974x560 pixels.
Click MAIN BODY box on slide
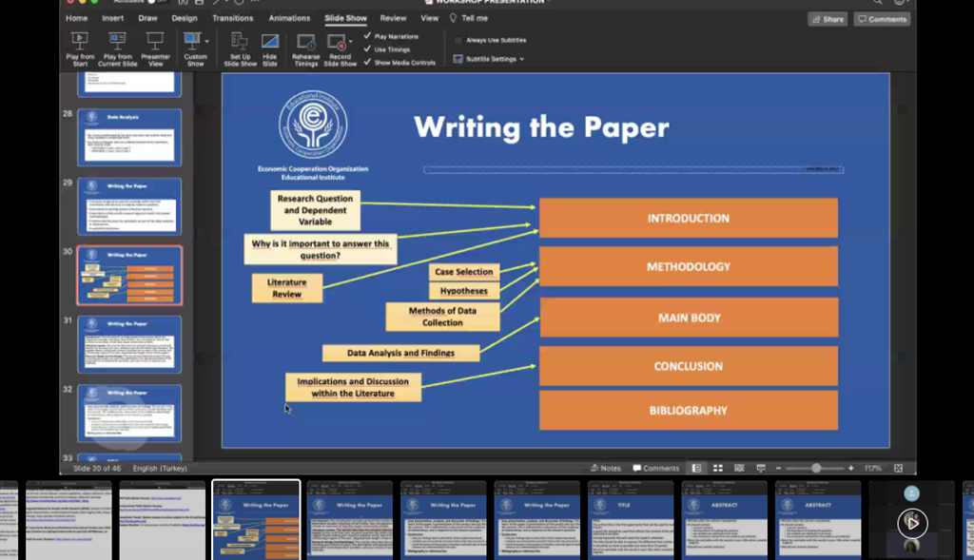coord(689,318)
